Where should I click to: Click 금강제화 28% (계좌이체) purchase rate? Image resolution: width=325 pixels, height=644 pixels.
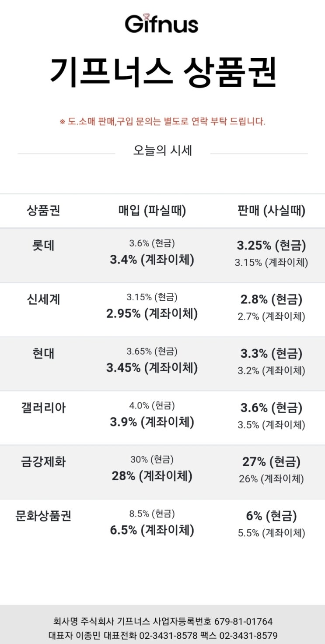(x=152, y=476)
